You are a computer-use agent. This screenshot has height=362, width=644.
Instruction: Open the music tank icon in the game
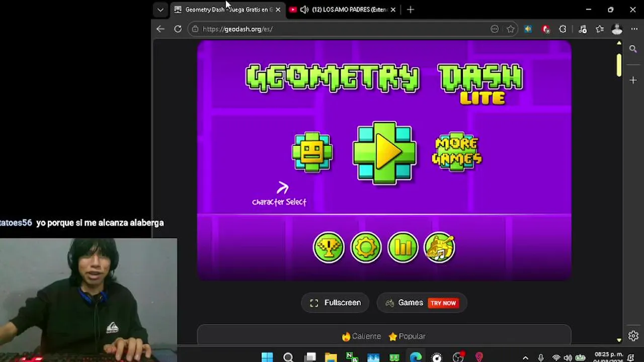point(440,247)
